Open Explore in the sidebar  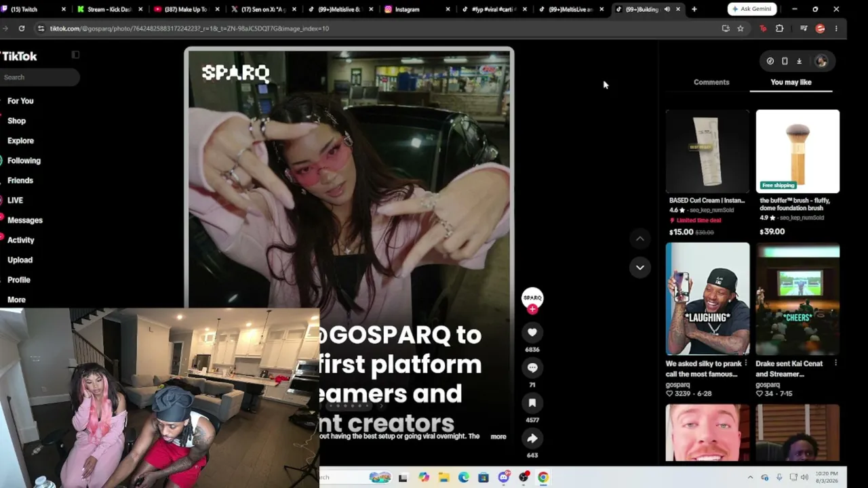tap(20, 140)
